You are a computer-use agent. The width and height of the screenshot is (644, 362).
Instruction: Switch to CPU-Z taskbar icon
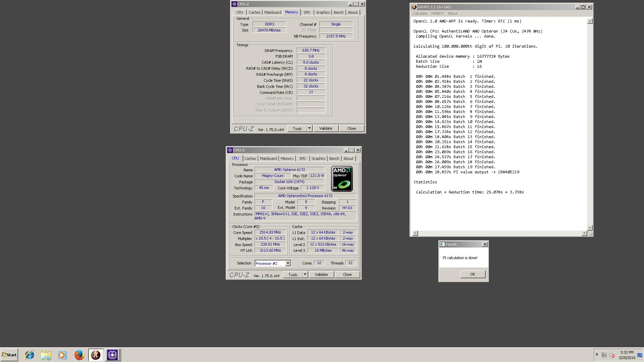coord(112,355)
